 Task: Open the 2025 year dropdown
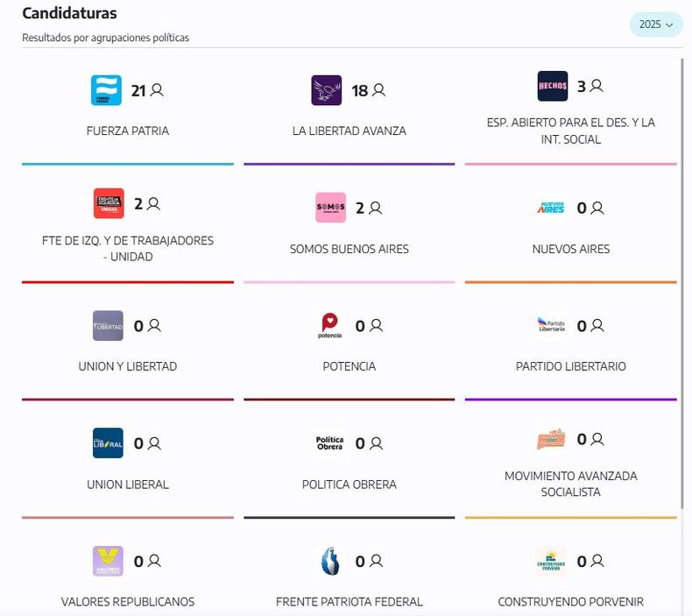pyautogui.click(x=656, y=25)
